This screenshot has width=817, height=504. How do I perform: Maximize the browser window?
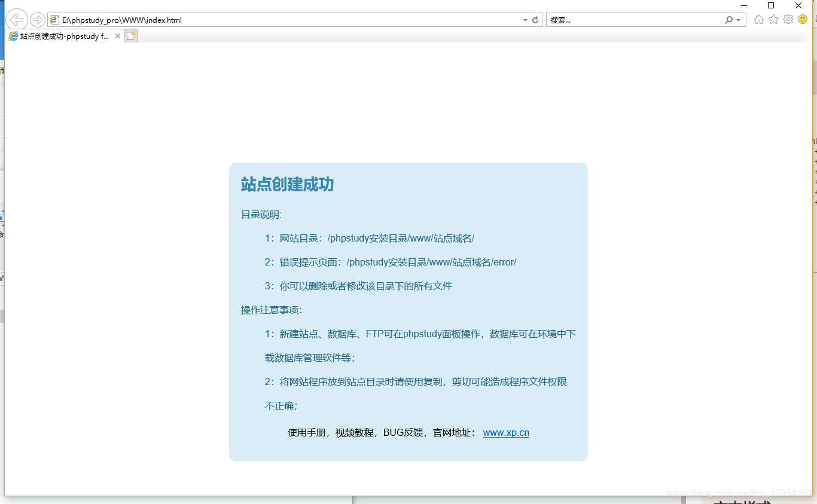771,5
